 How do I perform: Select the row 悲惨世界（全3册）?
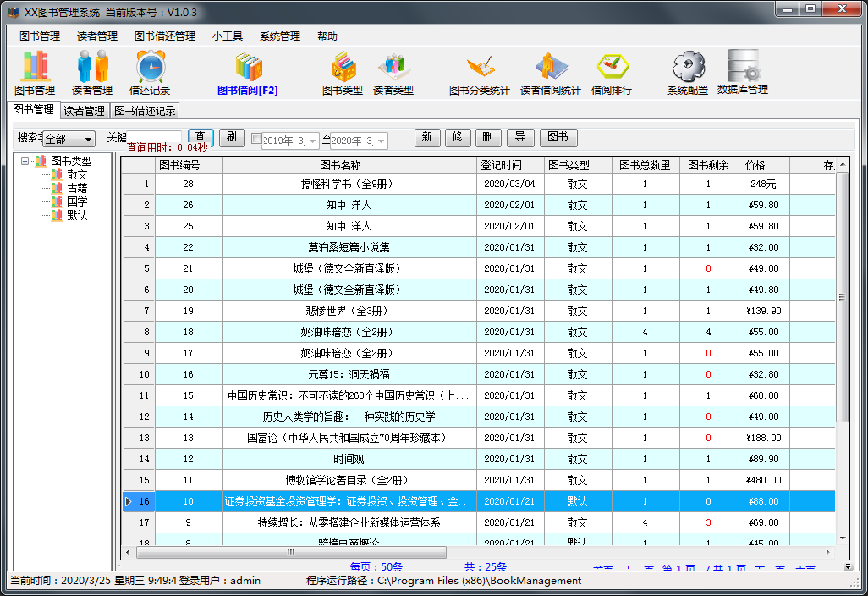pyautogui.click(x=479, y=311)
